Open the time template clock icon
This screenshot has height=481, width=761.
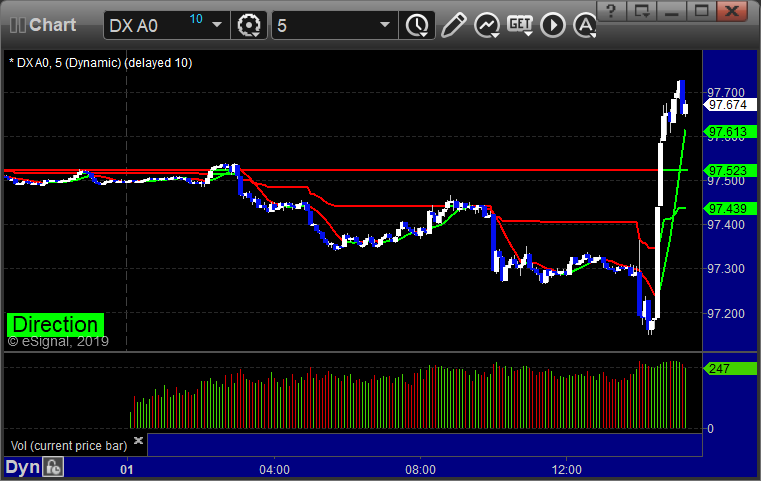pyautogui.click(x=417, y=25)
